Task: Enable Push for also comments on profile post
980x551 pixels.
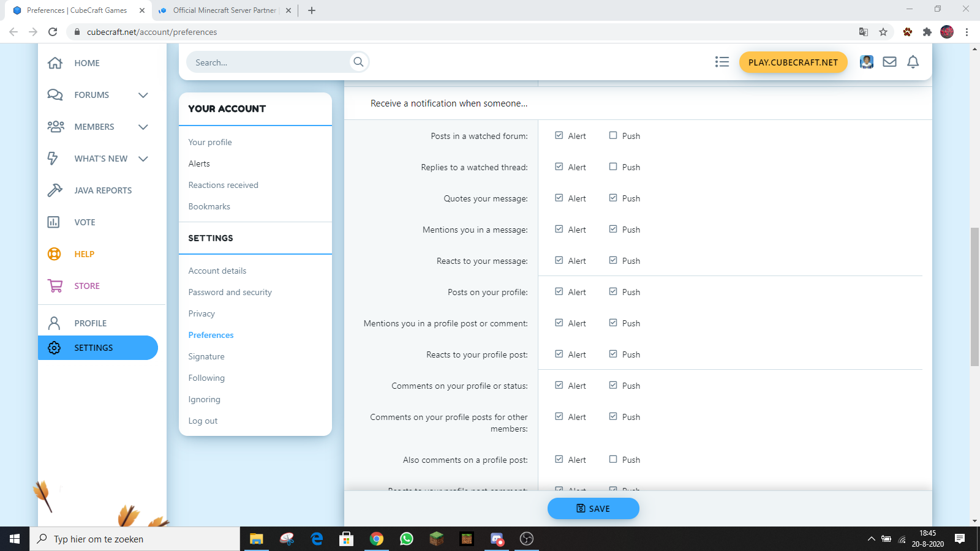Action: pyautogui.click(x=613, y=459)
